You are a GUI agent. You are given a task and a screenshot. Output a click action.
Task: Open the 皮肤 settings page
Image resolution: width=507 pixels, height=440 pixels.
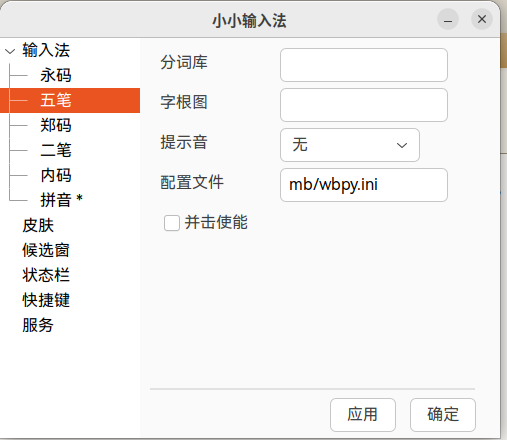click(x=38, y=225)
